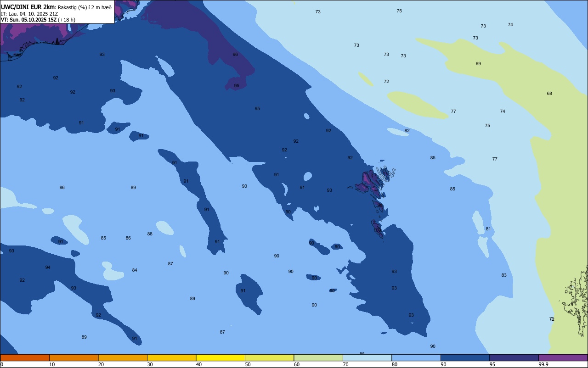Click the dark orange 0–10 legend swatch
Image resolution: width=588 pixels, height=368 pixels.
point(25,357)
